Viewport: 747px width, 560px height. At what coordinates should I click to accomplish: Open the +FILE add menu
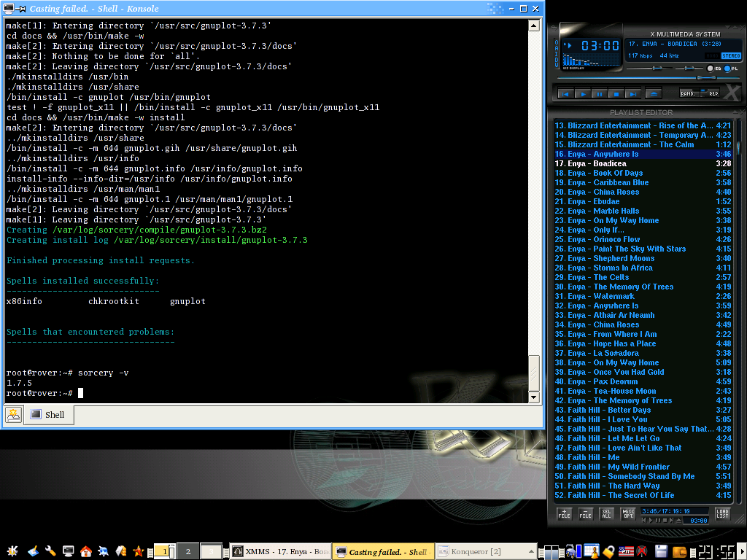click(564, 513)
